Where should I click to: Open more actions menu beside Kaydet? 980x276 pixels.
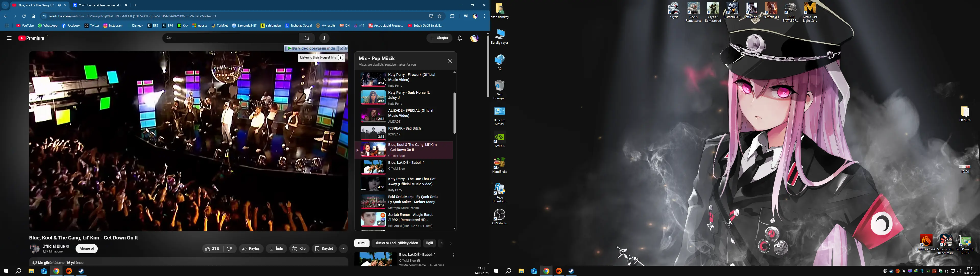point(344,249)
